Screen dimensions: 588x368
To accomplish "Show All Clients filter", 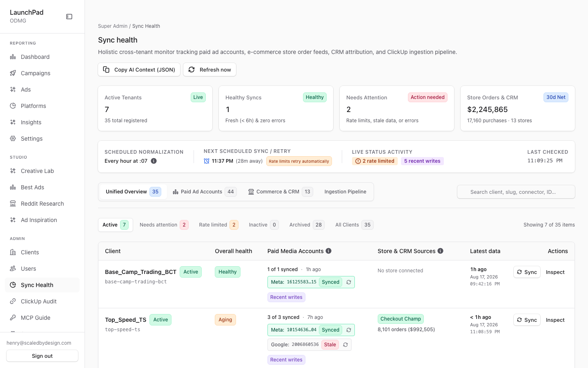I will tap(354, 225).
